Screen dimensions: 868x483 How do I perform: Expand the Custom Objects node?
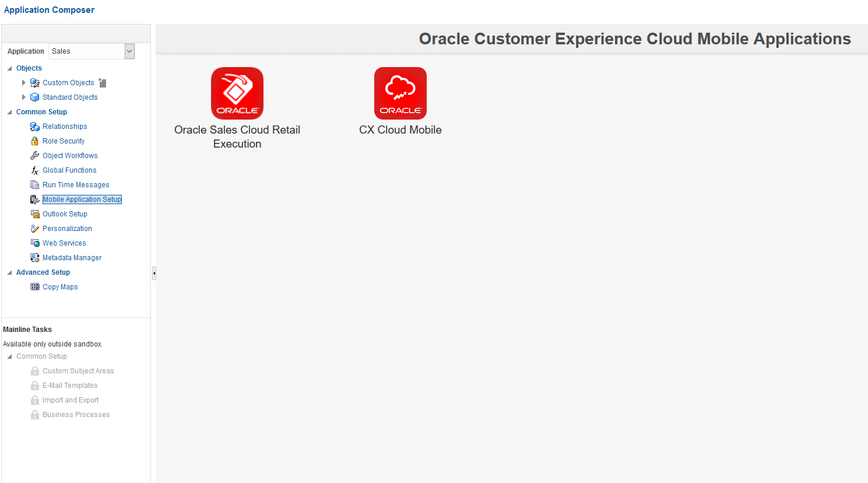pyautogui.click(x=24, y=83)
